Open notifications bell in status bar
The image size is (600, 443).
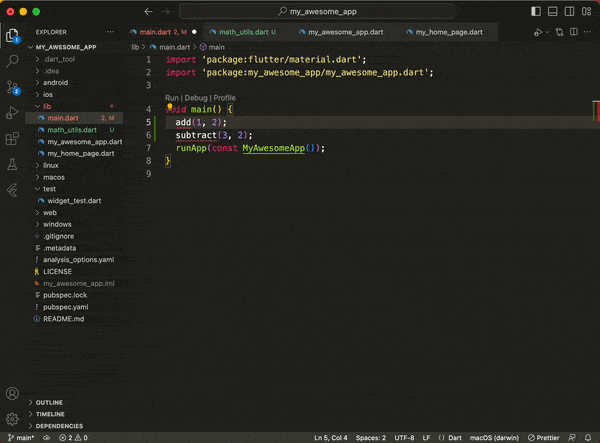coord(588,438)
